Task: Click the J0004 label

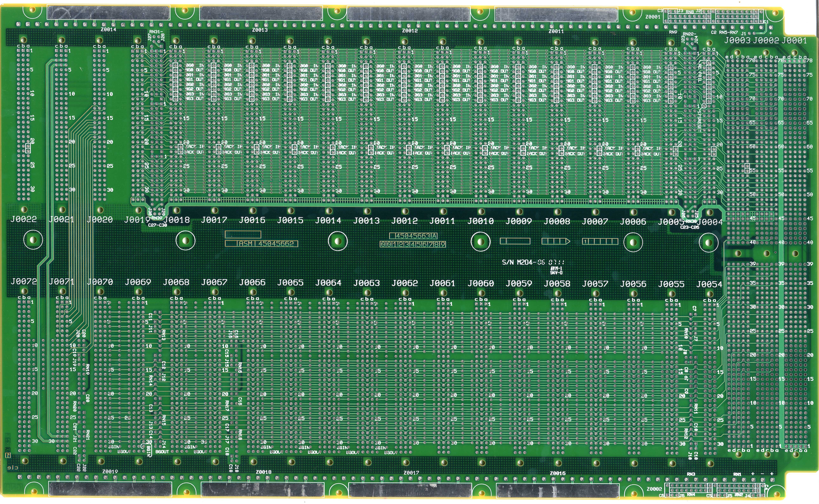Action: pyautogui.click(x=710, y=222)
